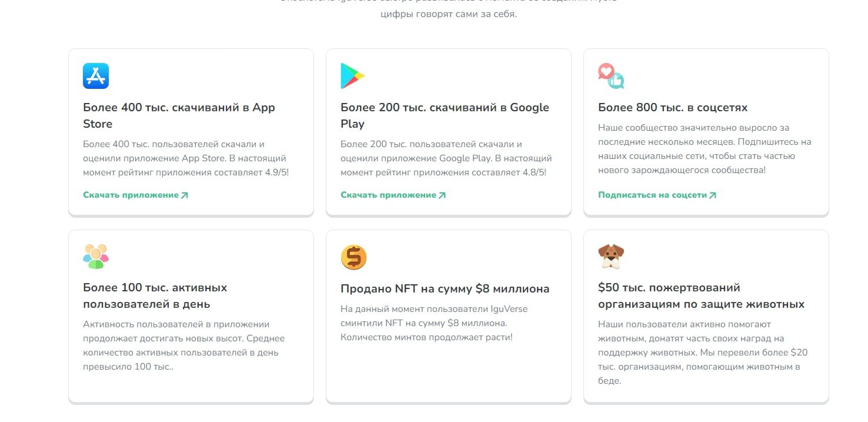
Task: Click heading 'Более 100 тыс. активных пользователей в день'
Action: (155, 295)
